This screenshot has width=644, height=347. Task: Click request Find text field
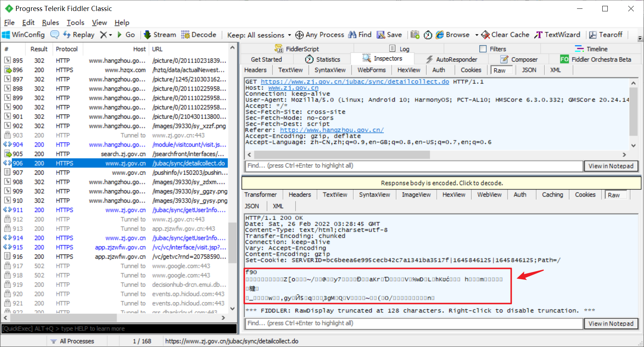[x=414, y=166]
